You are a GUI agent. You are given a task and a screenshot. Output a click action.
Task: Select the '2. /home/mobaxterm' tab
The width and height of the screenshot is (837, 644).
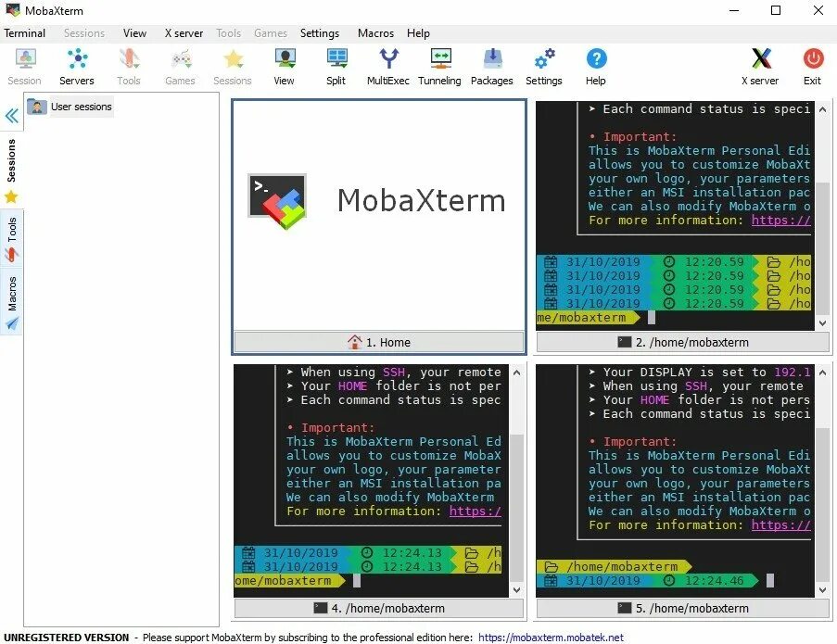click(683, 342)
